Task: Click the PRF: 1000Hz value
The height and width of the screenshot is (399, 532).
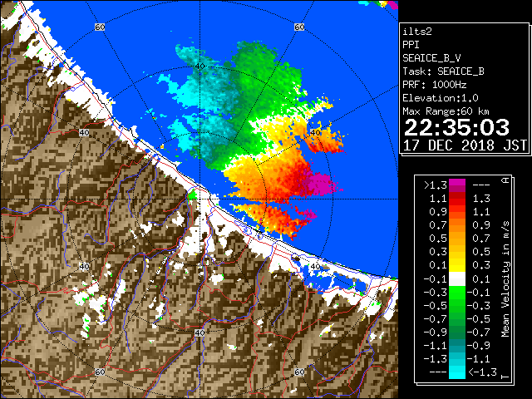Action: (x=435, y=85)
